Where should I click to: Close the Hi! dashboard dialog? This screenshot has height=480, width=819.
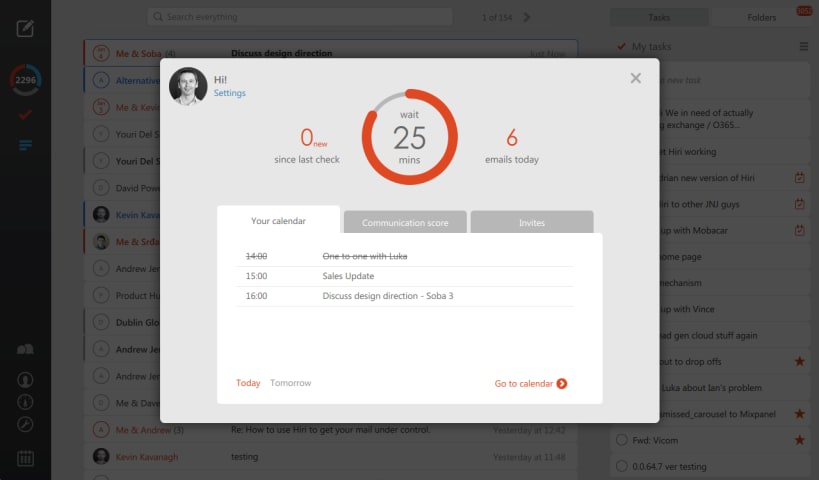click(x=635, y=78)
